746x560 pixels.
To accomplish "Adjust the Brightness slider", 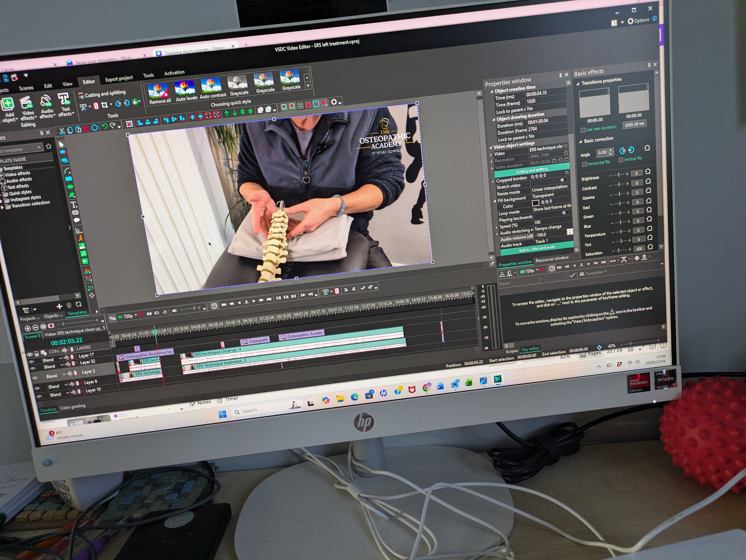I will click(x=619, y=175).
